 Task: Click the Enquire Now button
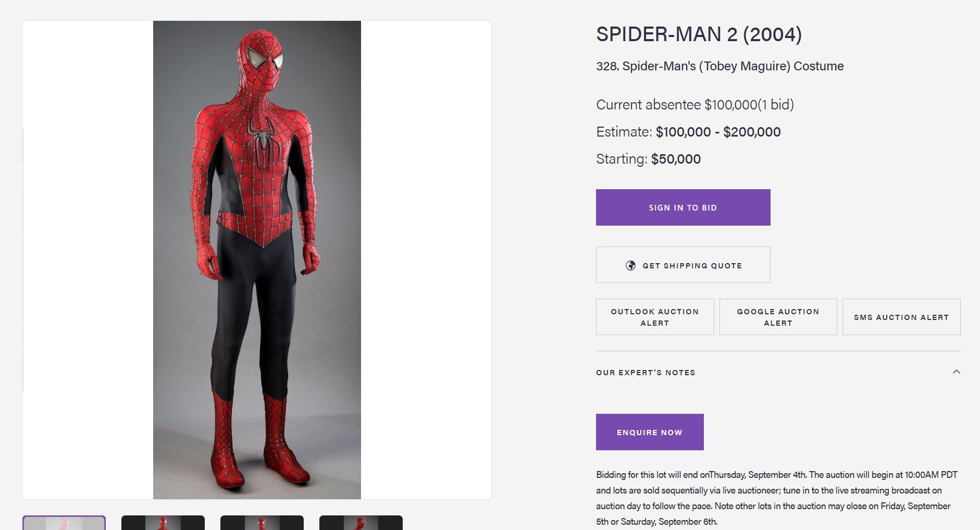pyautogui.click(x=650, y=432)
